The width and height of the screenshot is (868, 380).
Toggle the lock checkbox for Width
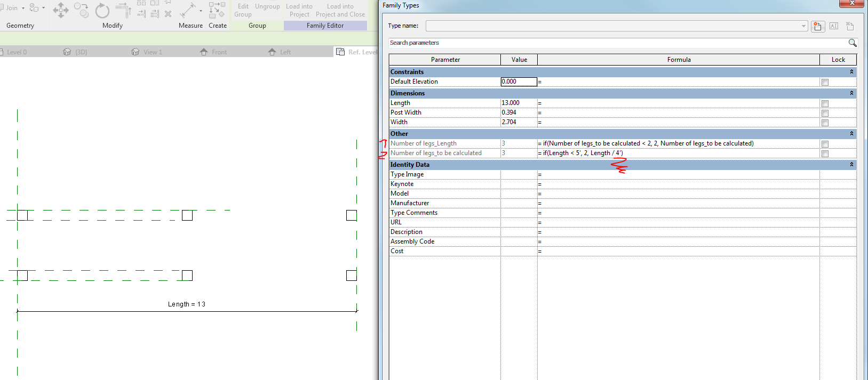825,123
